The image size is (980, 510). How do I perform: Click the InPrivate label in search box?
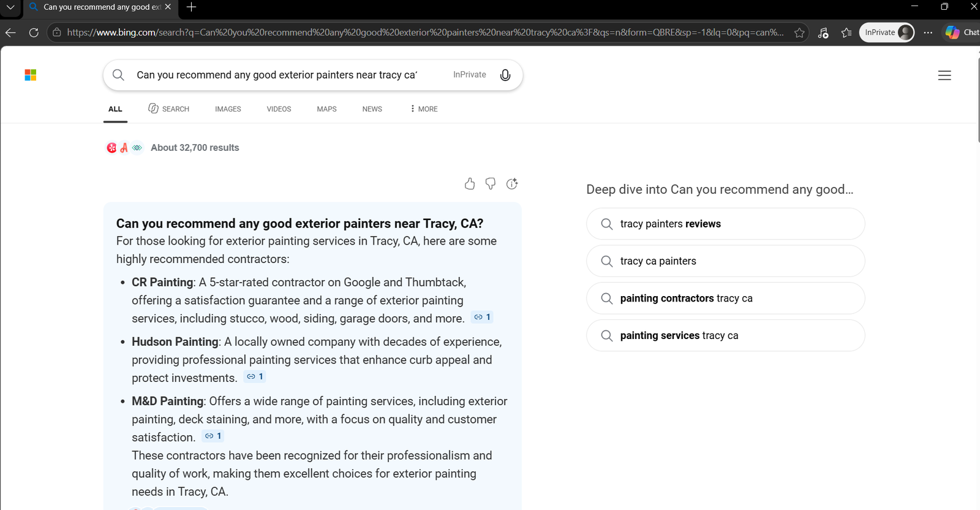470,75
